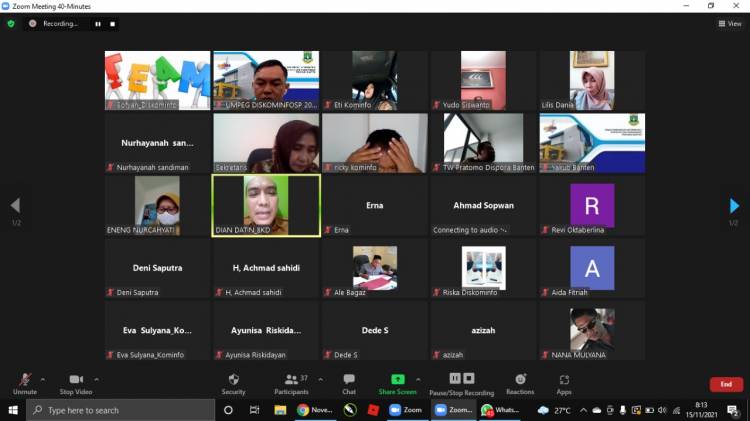Start Share Screen
This screenshot has height=421, width=750.
(397, 384)
